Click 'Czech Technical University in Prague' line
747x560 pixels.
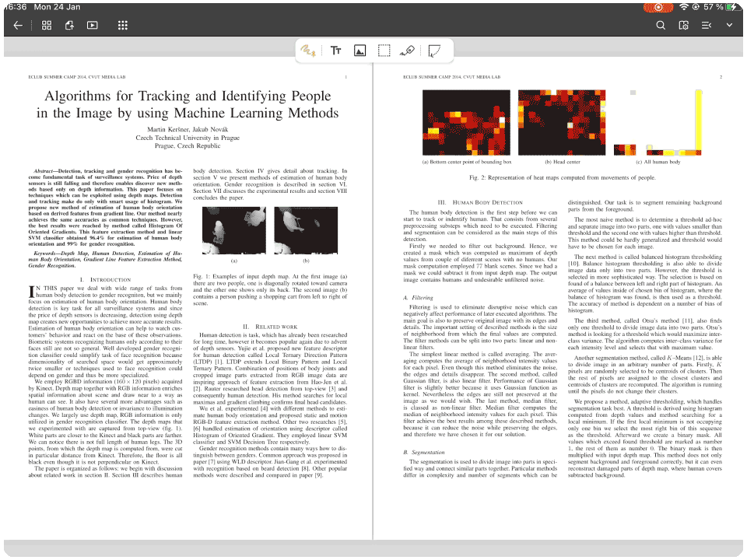tap(188, 138)
